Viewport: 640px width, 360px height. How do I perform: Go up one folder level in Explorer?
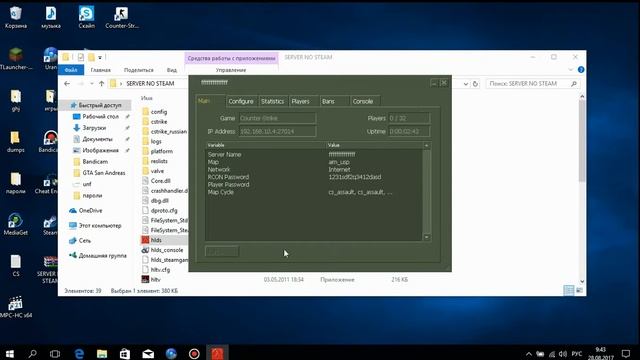(101, 84)
